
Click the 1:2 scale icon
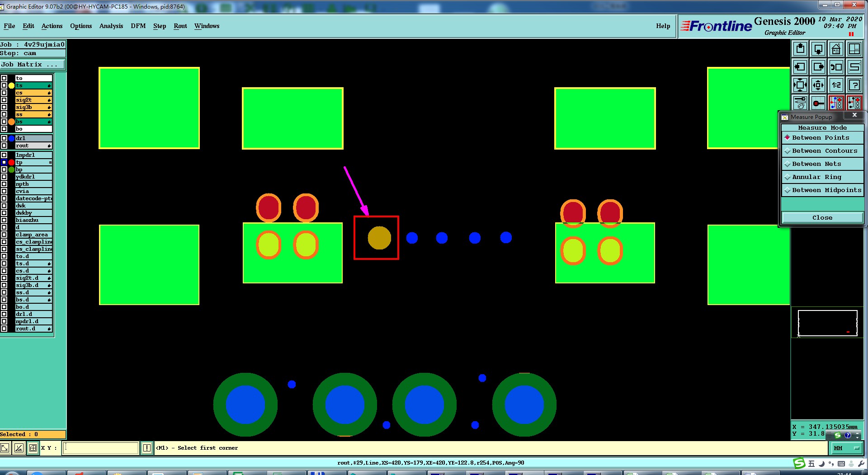836,85
